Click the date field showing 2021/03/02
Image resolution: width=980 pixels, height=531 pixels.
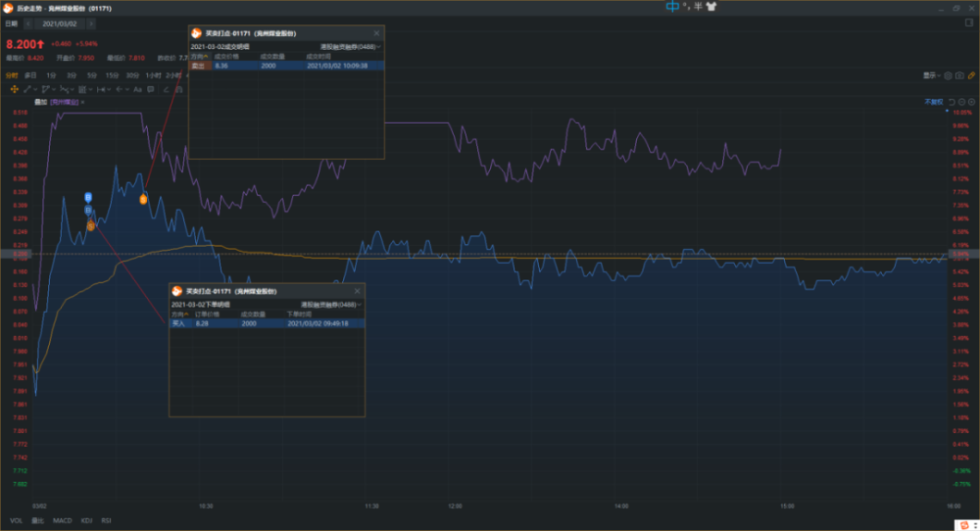click(62, 22)
